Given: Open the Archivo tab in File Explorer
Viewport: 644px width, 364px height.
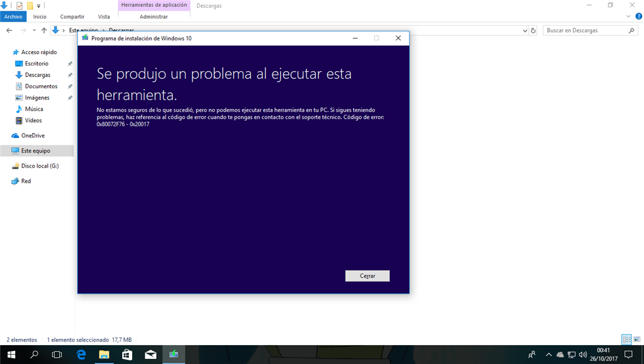Looking at the screenshot, I should pos(13,16).
